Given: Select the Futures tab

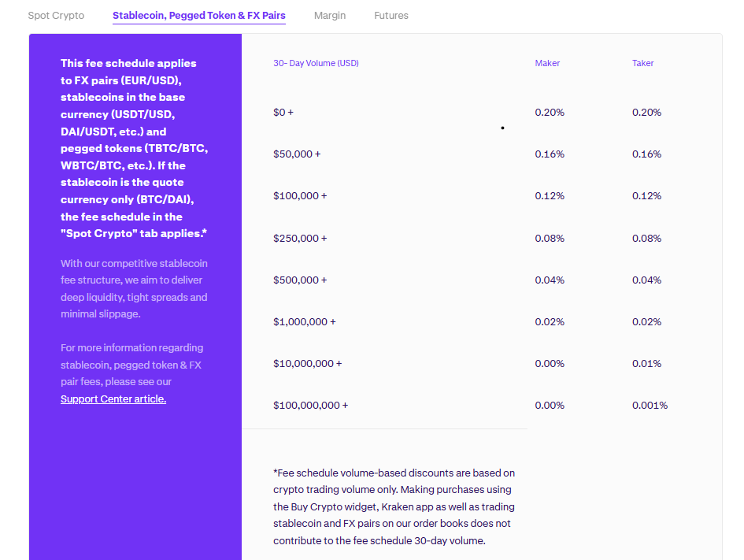Looking at the screenshot, I should click(x=391, y=15).
